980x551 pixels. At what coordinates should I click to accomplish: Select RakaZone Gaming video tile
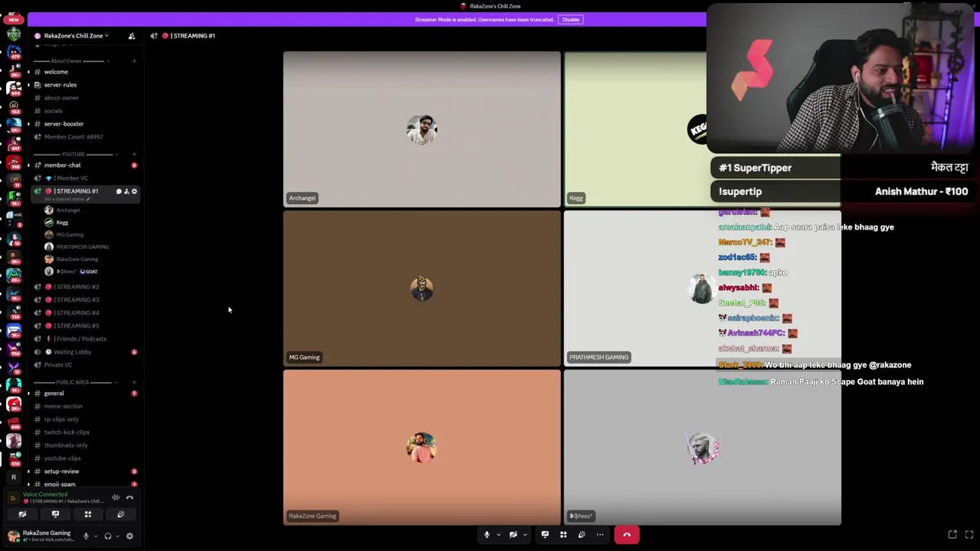click(x=422, y=448)
